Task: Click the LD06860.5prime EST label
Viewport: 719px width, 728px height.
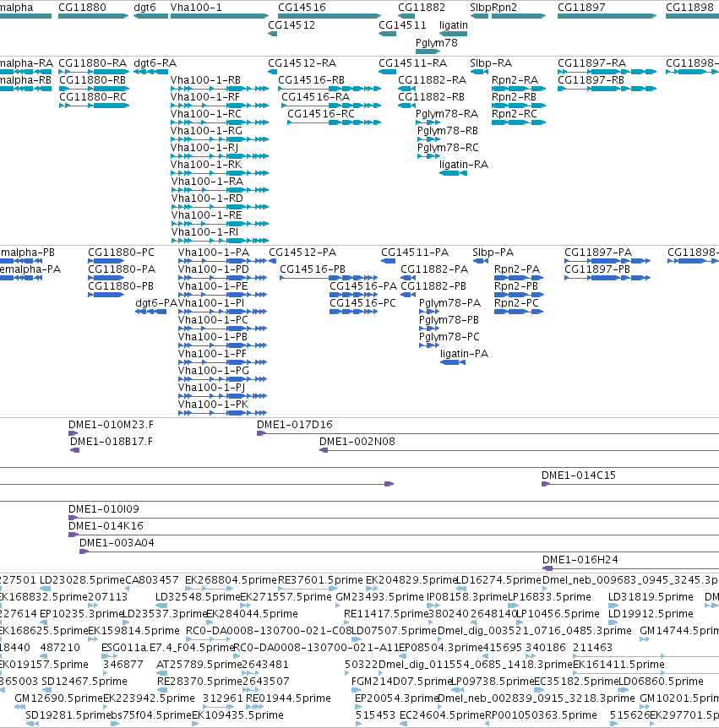Action: (x=661, y=681)
